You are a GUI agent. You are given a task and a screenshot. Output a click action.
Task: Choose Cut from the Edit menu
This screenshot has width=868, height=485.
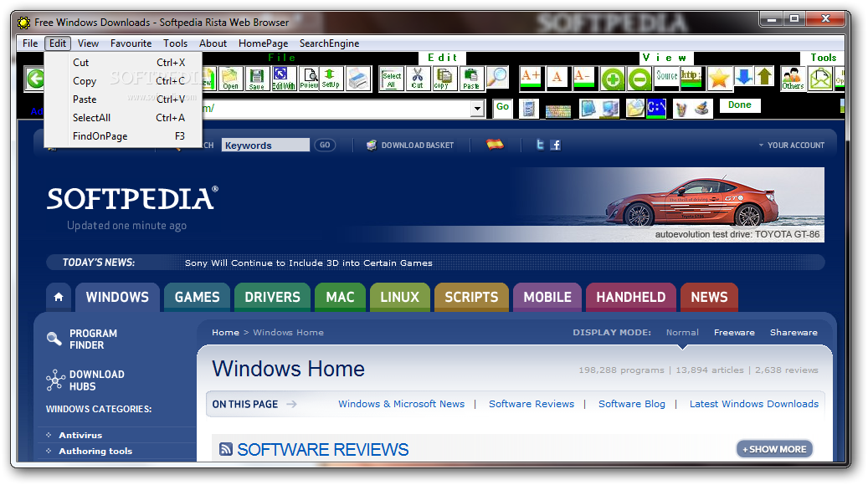point(123,63)
